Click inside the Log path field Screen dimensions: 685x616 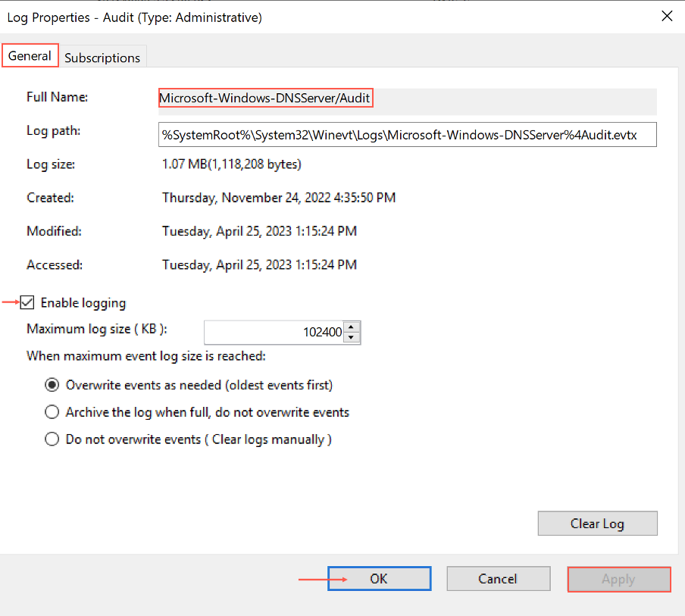(406, 134)
